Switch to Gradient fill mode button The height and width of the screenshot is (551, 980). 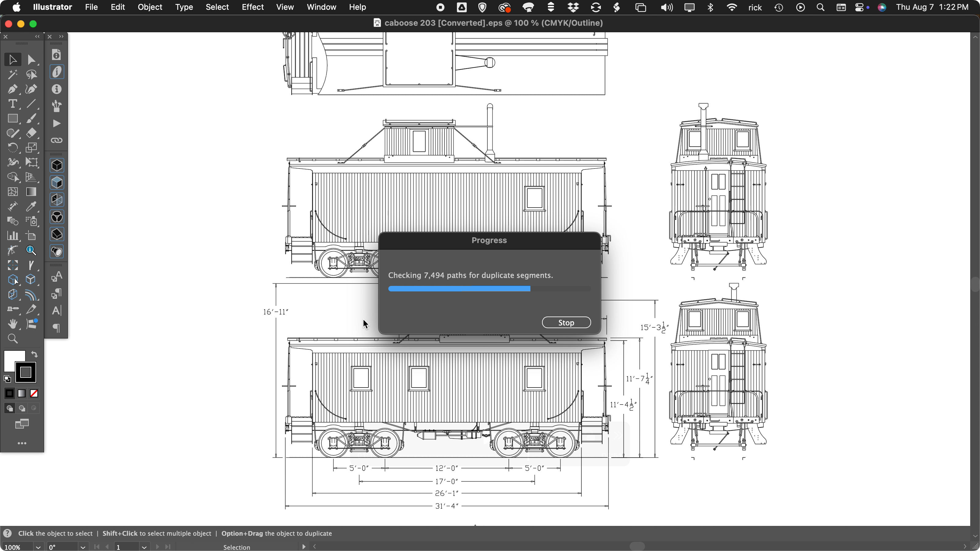point(22,394)
